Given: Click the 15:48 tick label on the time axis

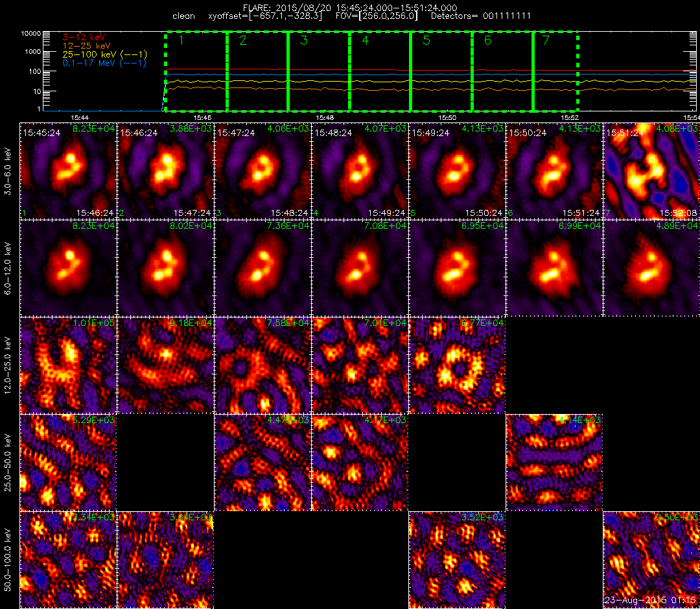Looking at the screenshot, I should tap(325, 117).
